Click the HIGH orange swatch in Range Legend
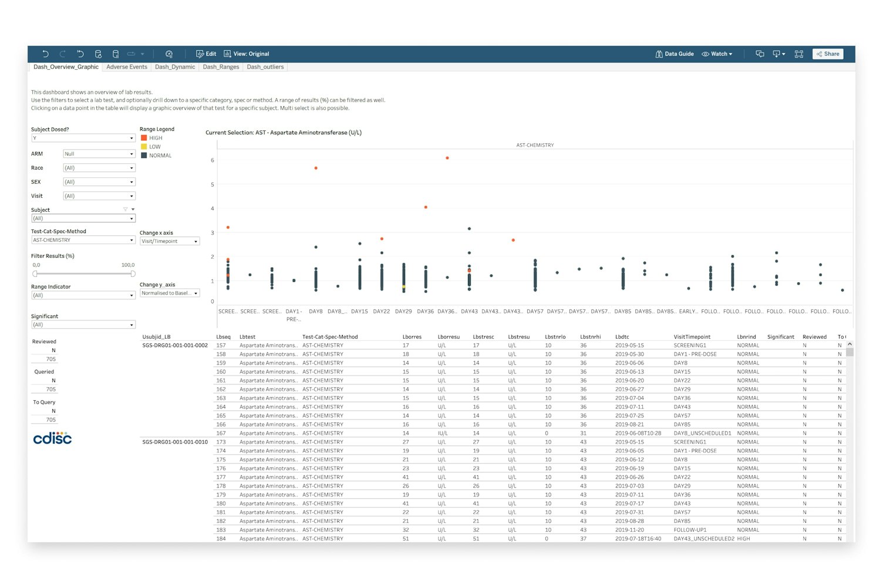The height and width of the screenshot is (588, 883). point(144,138)
